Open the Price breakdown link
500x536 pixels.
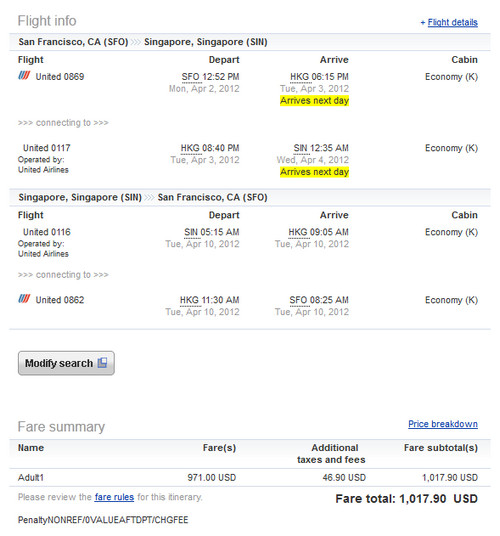(443, 424)
